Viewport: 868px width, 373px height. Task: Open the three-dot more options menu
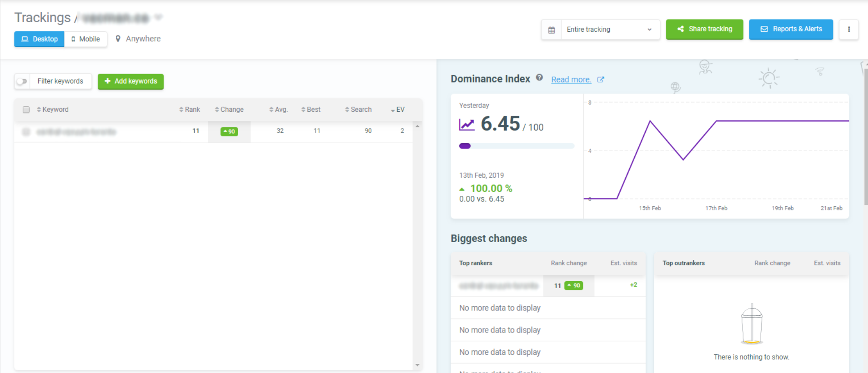point(848,30)
